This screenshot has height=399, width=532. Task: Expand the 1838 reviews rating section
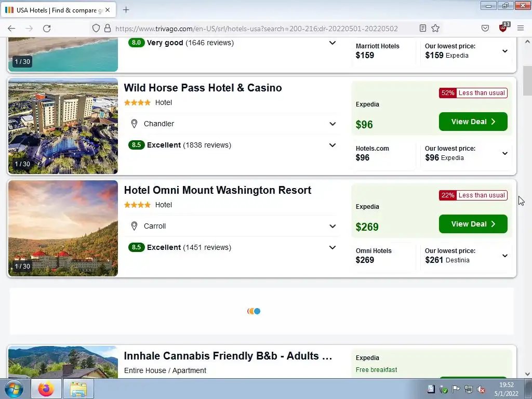coord(332,145)
